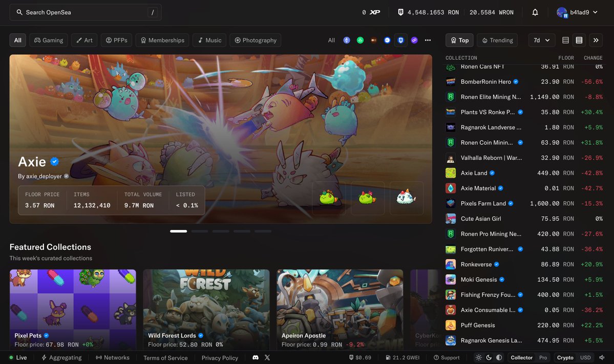Open the 7d time range dropdown

pyautogui.click(x=541, y=40)
